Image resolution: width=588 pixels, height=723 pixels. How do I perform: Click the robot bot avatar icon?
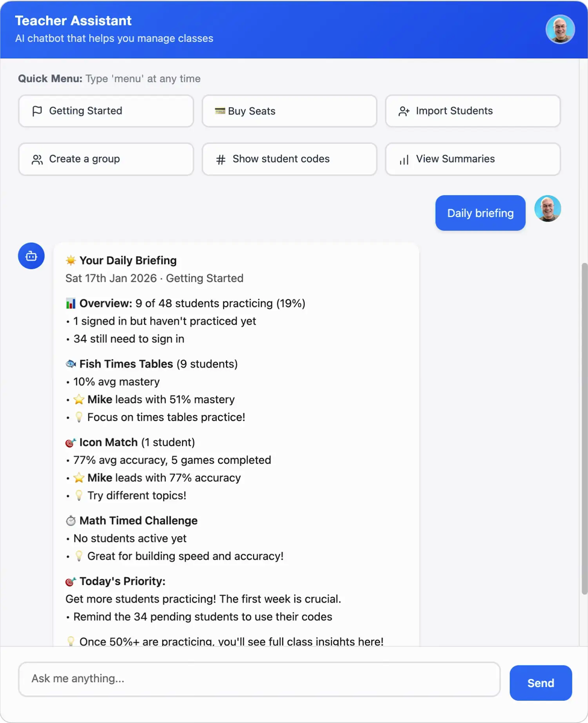point(31,256)
